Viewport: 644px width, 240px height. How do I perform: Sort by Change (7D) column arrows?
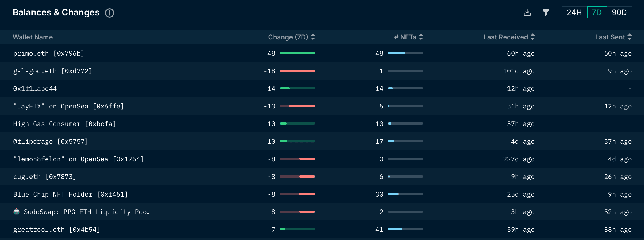point(313,37)
